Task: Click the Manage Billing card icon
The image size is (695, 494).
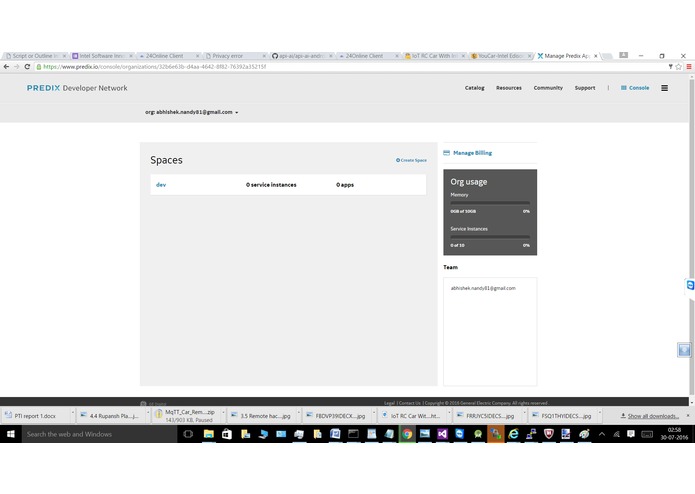Action: coord(446,153)
